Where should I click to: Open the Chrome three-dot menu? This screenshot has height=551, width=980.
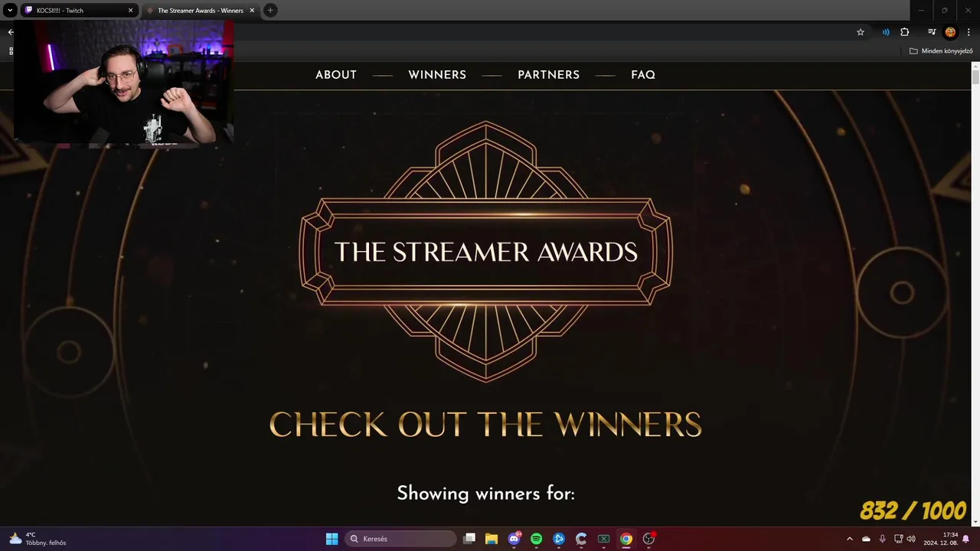coord(969,32)
